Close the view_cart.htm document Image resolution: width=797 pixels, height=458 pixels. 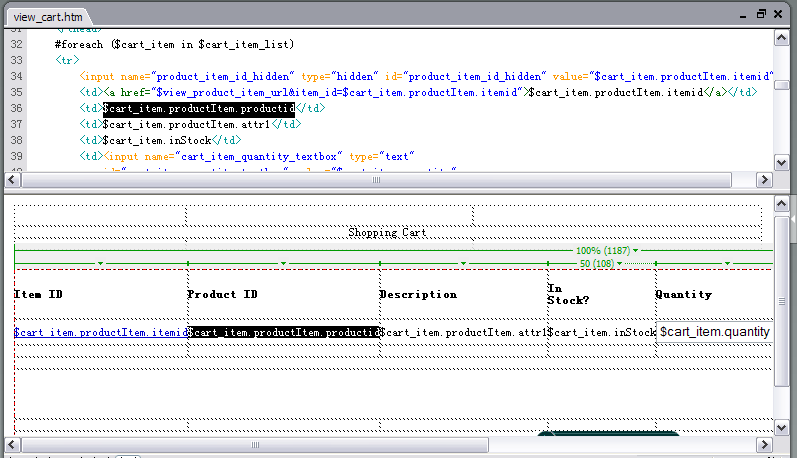[779, 14]
